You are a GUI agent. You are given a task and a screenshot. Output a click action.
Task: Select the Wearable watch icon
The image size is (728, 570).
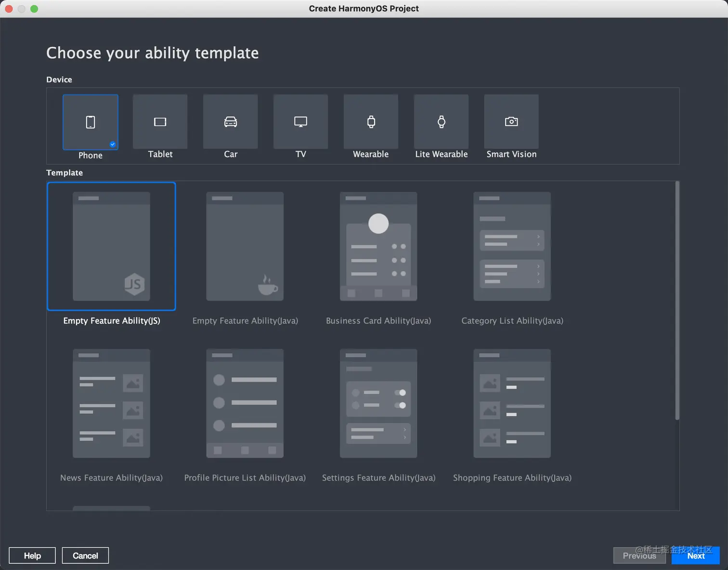(371, 122)
